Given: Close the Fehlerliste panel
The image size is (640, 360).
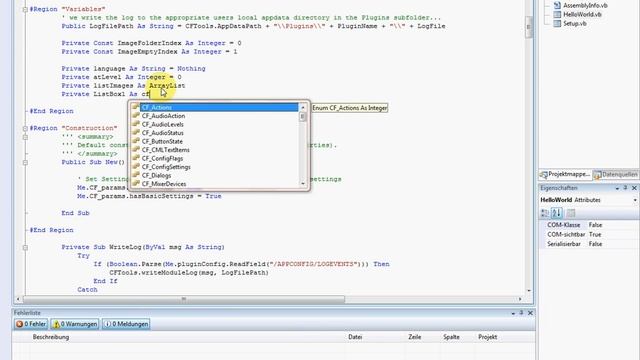Looking at the screenshot, I should 530,313.
